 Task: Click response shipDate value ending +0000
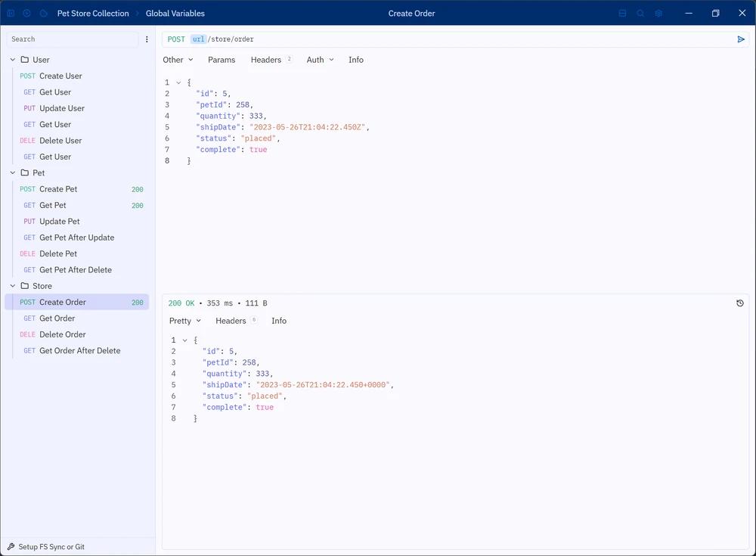pyautogui.click(x=323, y=385)
